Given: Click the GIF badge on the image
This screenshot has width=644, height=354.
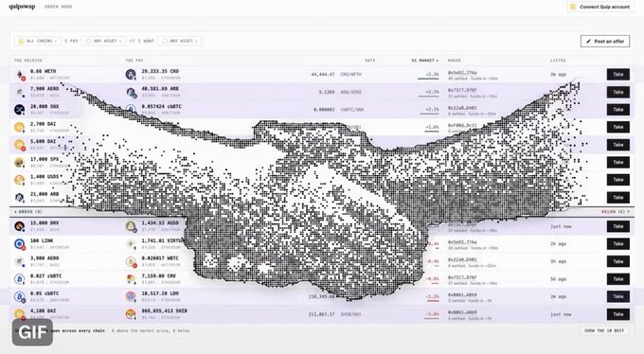Looking at the screenshot, I should pyautogui.click(x=32, y=332).
